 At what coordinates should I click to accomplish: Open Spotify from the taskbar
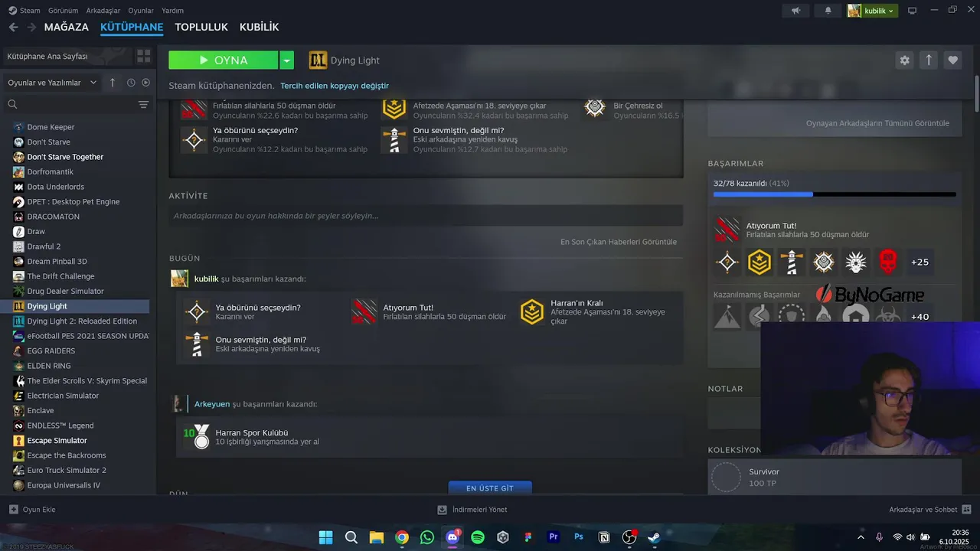click(x=478, y=537)
